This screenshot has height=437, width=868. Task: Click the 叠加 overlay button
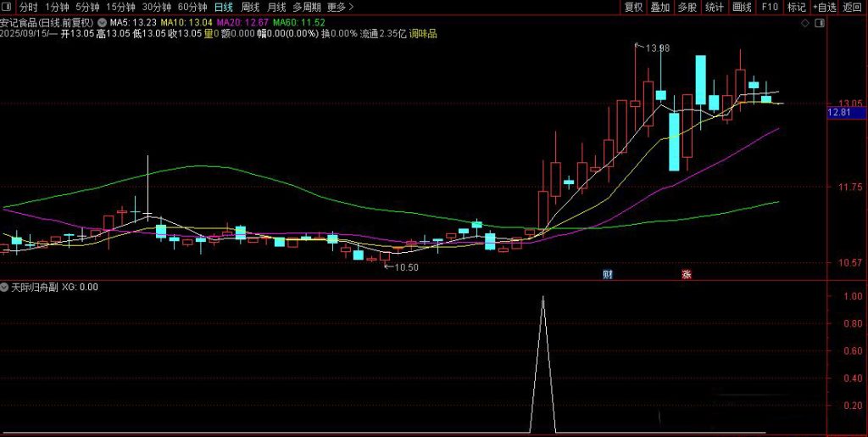pyautogui.click(x=660, y=8)
